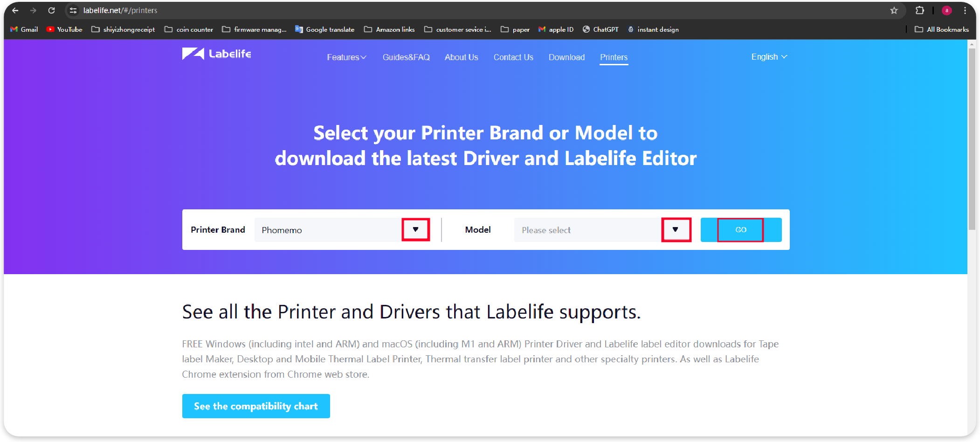Click the page vertical scrollbar
The height and width of the screenshot is (442, 980).
972,138
